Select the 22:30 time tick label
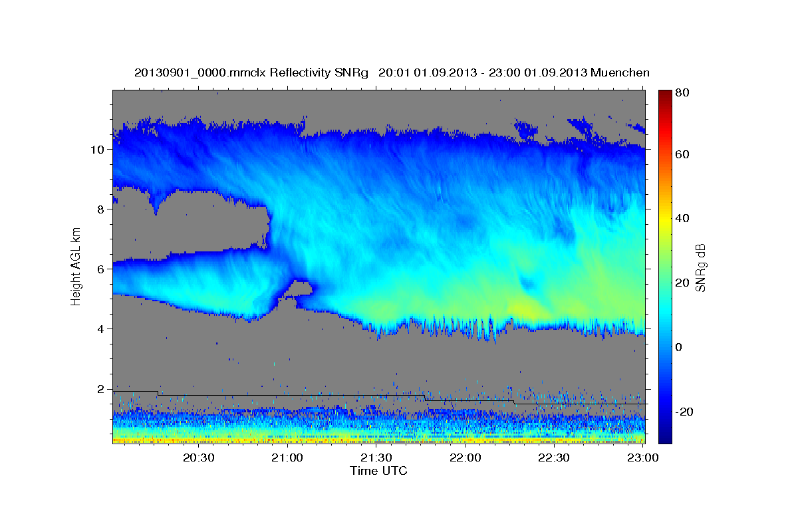The image size is (798, 532). [x=555, y=458]
